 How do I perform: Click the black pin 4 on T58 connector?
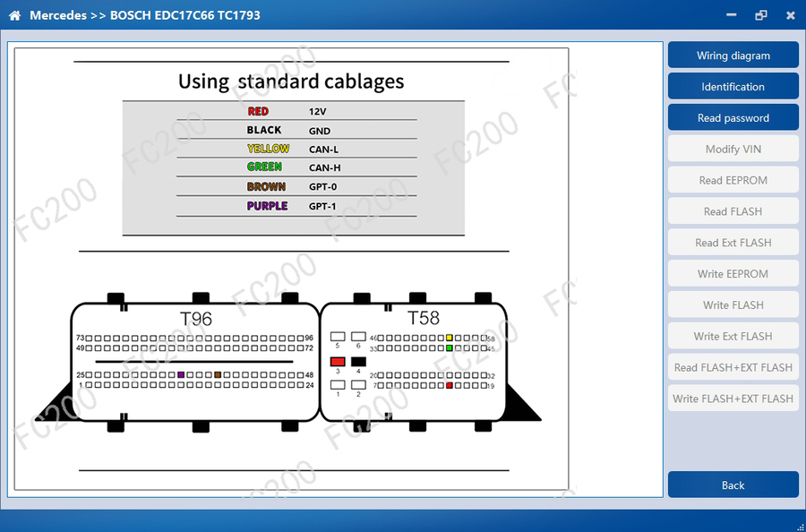[x=358, y=362]
